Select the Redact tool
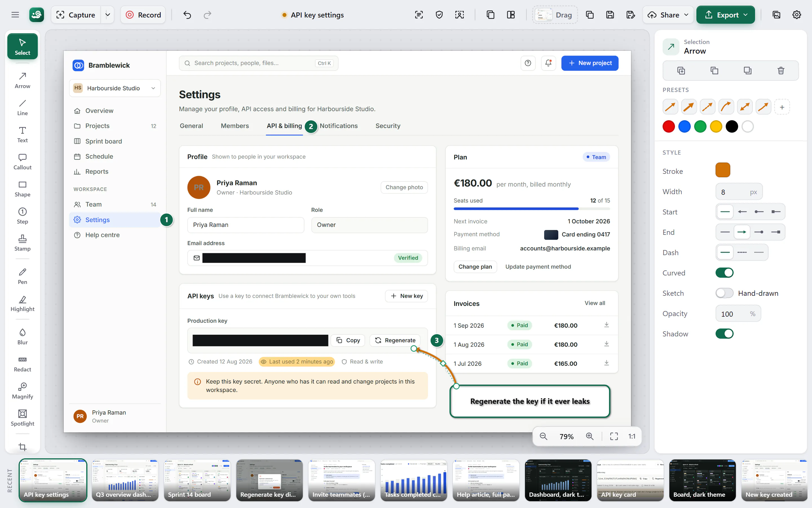Screen dimensions: 812x508 click(23, 364)
